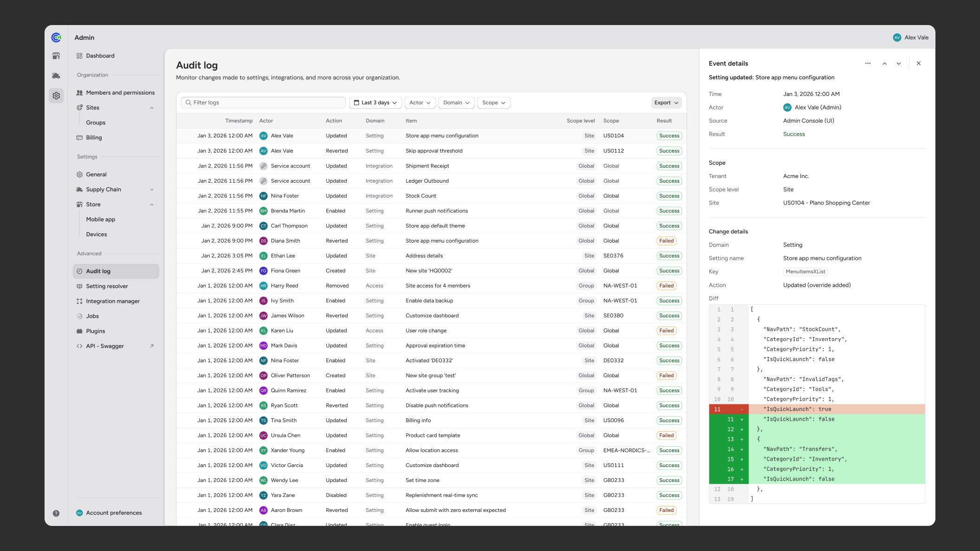Open the Actor filter dropdown
980x551 pixels.
click(x=420, y=103)
